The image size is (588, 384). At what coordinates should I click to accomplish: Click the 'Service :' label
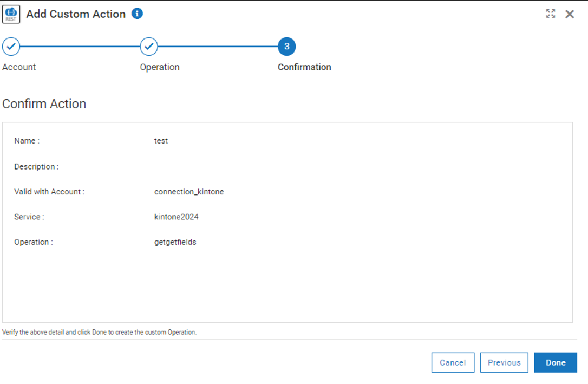point(29,217)
